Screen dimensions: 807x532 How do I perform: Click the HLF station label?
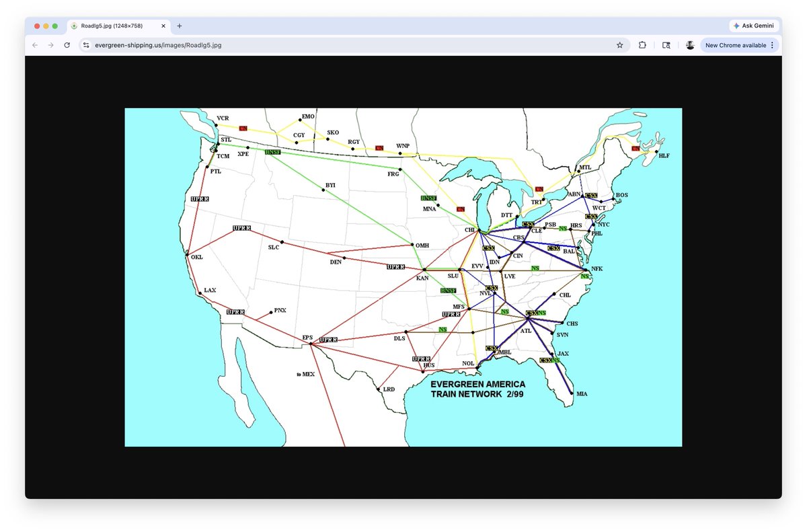664,155
